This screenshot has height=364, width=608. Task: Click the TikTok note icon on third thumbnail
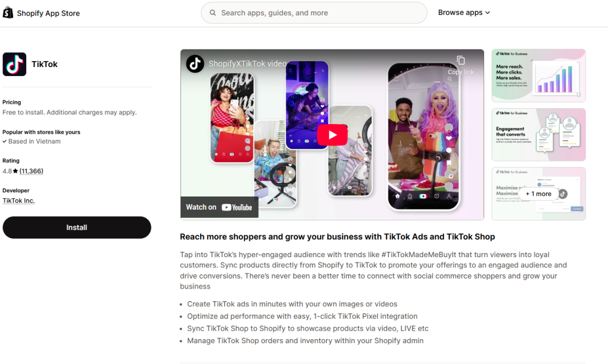click(563, 194)
